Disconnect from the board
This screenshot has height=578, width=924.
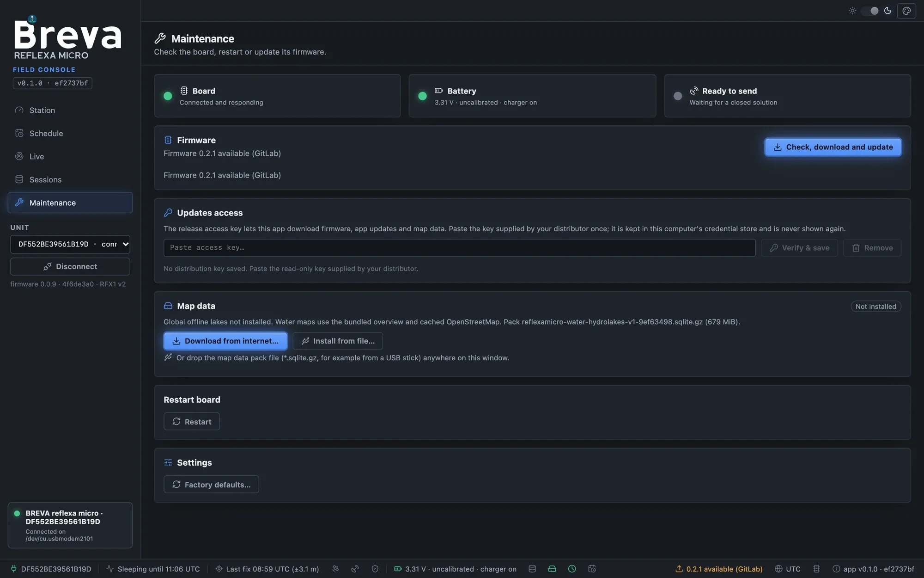tap(70, 266)
